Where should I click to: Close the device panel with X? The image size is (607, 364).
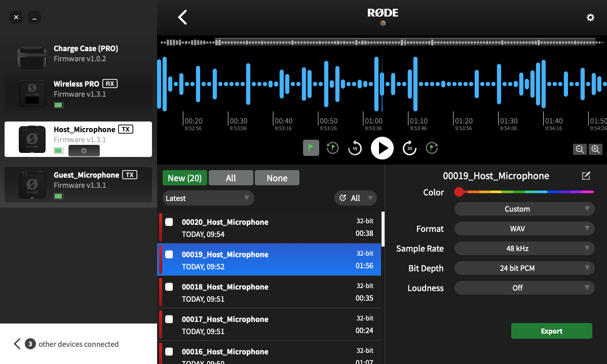coord(16,17)
